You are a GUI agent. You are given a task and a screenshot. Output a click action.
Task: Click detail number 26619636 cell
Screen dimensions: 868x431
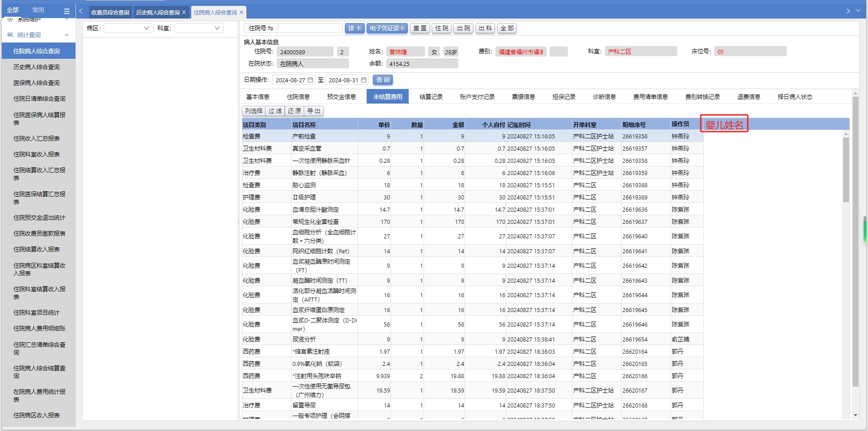pos(646,209)
